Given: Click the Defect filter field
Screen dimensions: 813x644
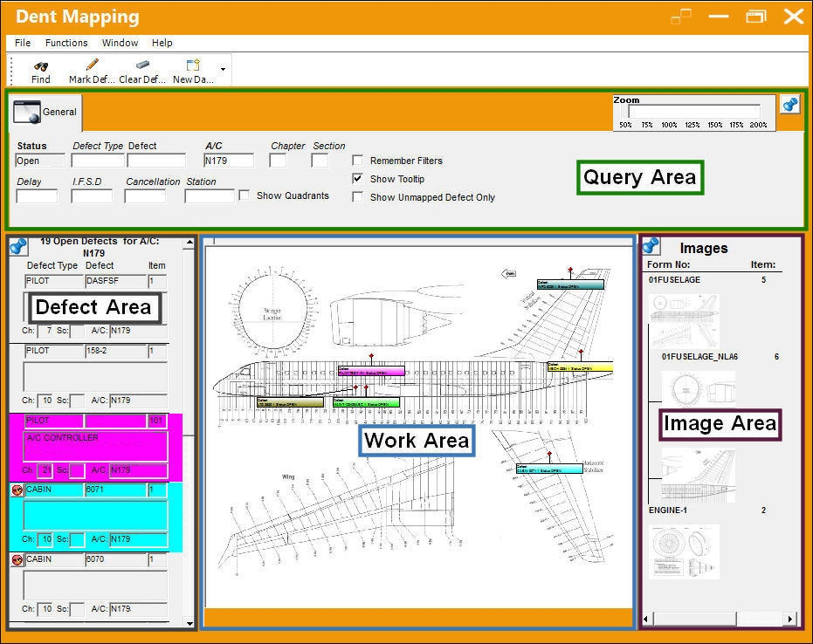Looking at the screenshot, I should click(x=156, y=161).
